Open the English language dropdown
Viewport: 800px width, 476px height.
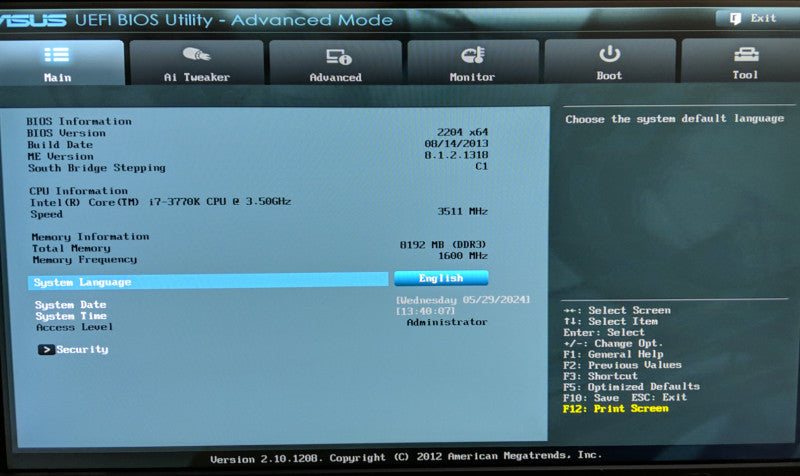[x=441, y=278]
